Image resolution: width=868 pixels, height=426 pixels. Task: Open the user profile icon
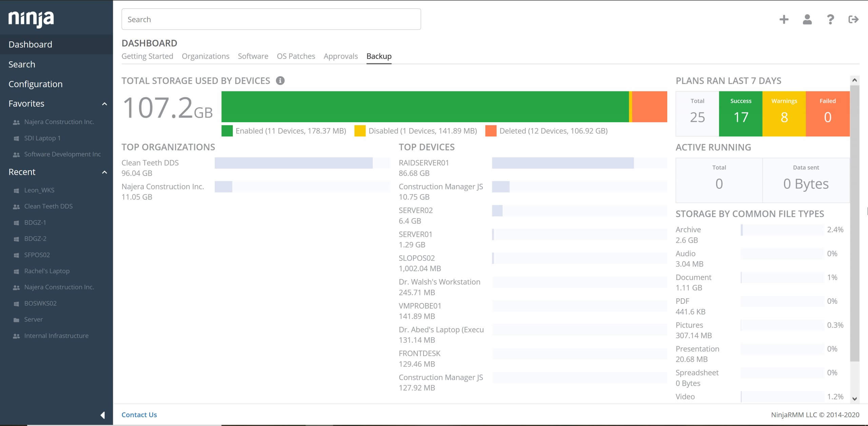[x=807, y=19]
